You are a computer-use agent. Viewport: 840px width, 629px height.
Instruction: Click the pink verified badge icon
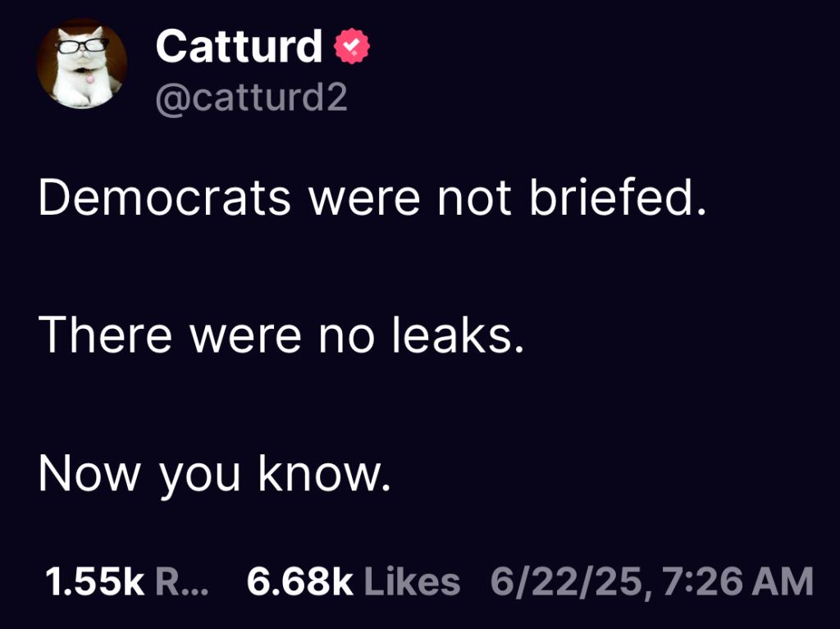[353, 47]
